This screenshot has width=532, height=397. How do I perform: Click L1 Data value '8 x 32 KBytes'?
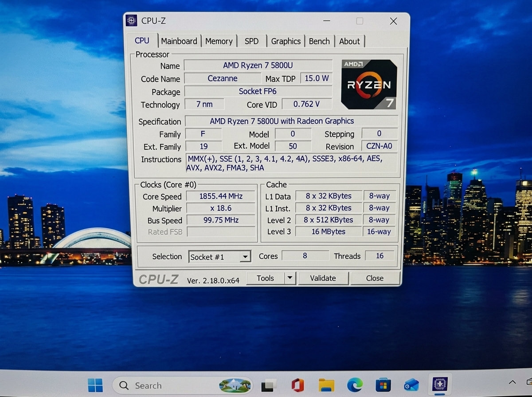point(329,196)
